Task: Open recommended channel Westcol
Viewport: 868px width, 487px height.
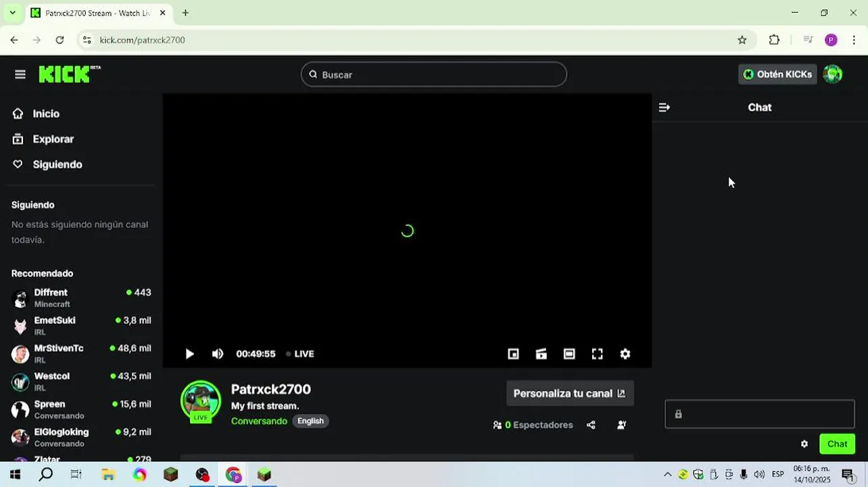Action: (x=81, y=381)
